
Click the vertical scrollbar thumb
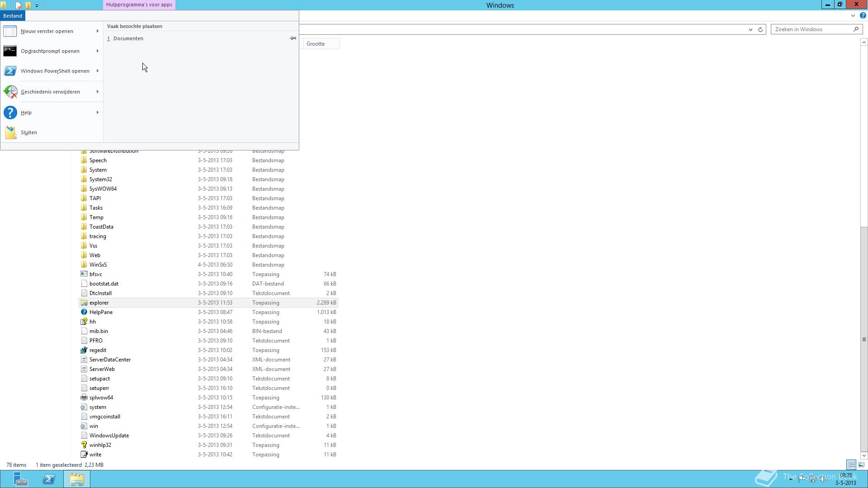click(x=864, y=339)
